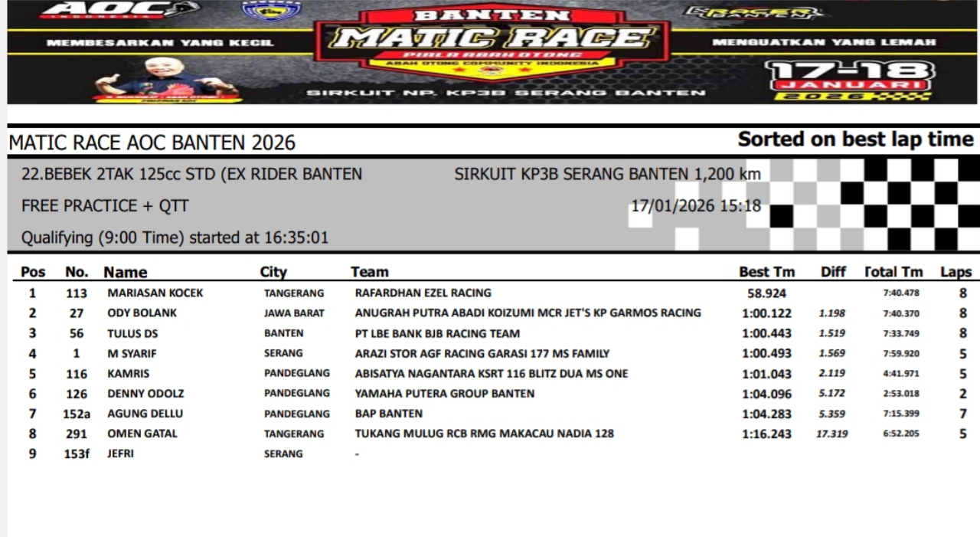
Task: Select the Name column header
Action: (x=125, y=272)
